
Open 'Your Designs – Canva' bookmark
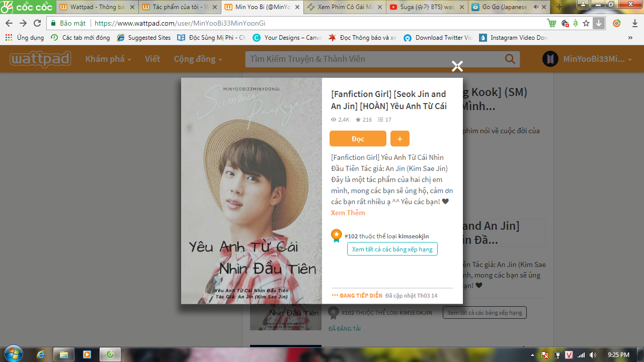coord(287,38)
